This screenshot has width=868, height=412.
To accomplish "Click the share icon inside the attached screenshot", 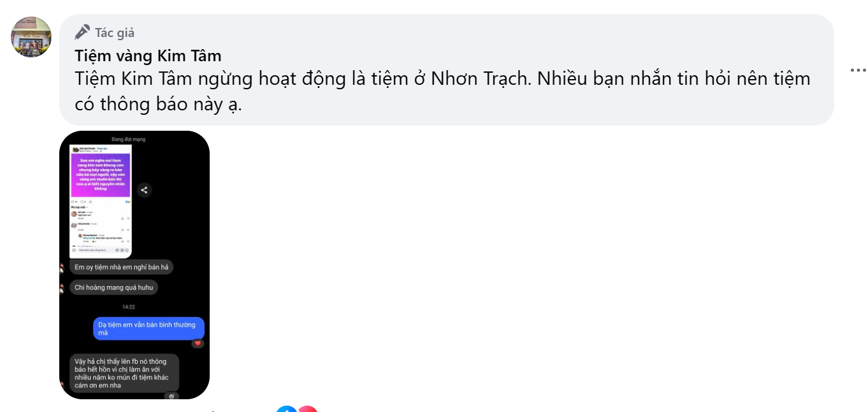I will tap(144, 189).
